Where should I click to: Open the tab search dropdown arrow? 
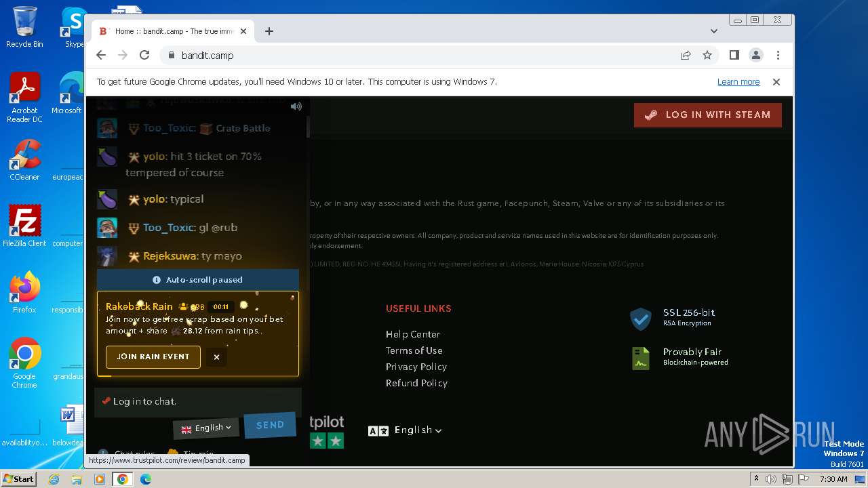pos(714,31)
